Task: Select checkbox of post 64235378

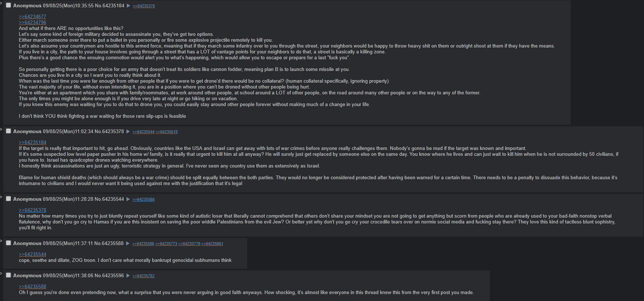Action: [x=8, y=131]
